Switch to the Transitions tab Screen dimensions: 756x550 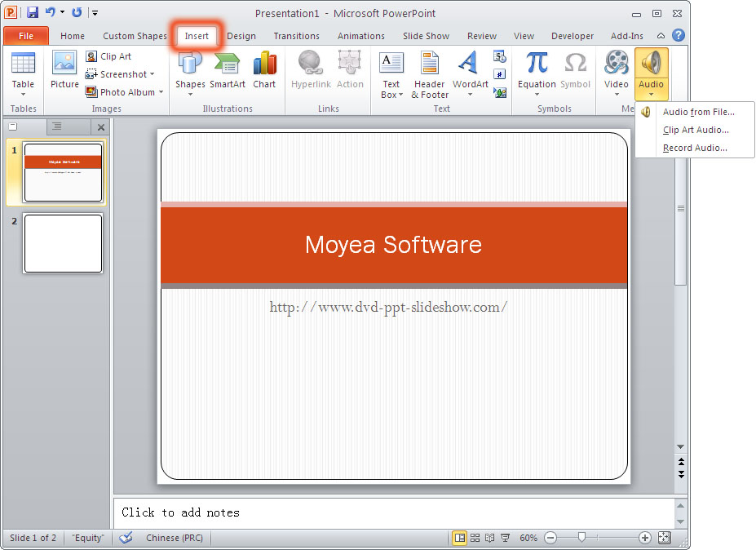(296, 36)
